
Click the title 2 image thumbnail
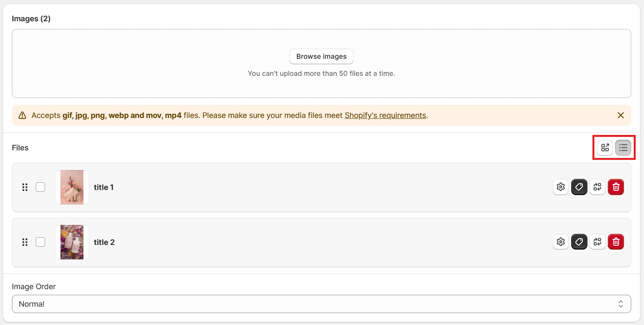pos(72,242)
